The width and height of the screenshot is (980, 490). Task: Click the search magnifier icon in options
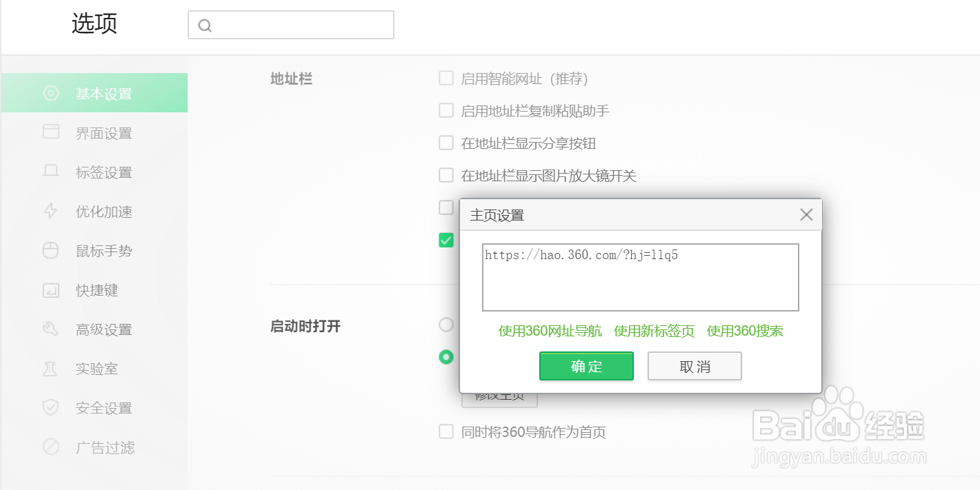[204, 25]
